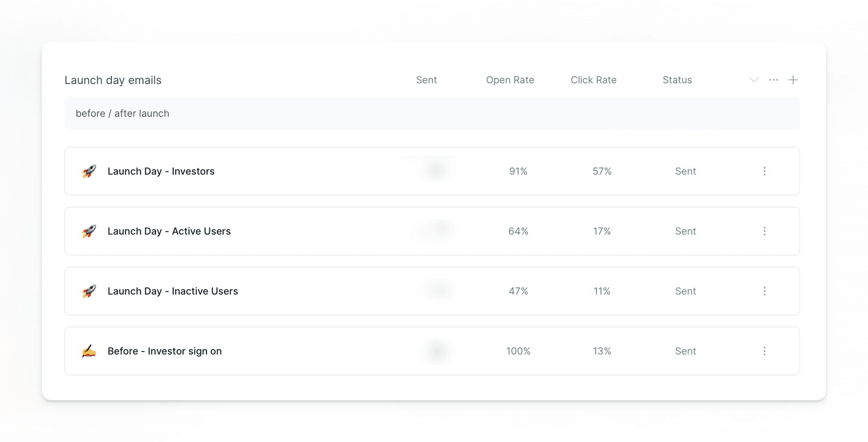Viewport: 868px width, 442px height.
Task: Click the rocket icon beside Launch Day - Inactive Users
Action: point(89,291)
